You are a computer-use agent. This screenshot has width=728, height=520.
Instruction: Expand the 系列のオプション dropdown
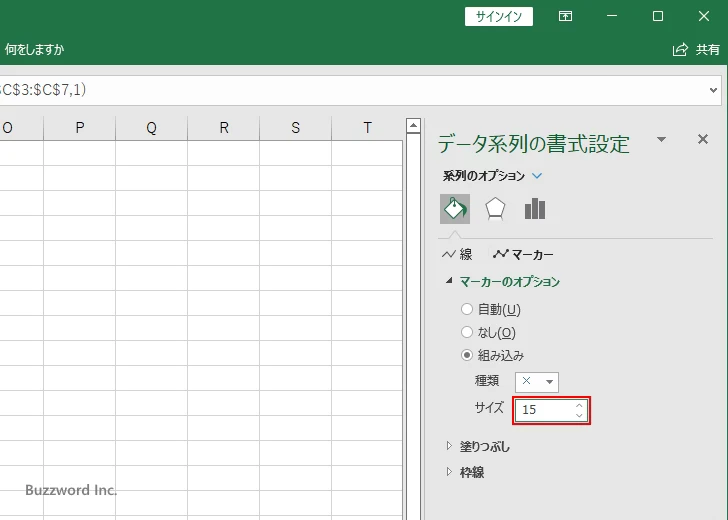(x=537, y=176)
